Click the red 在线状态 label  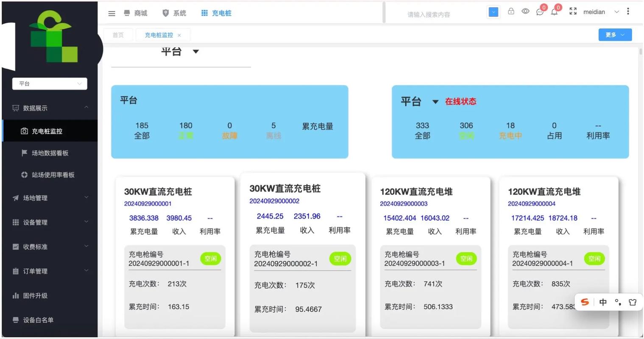tap(460, 101)
